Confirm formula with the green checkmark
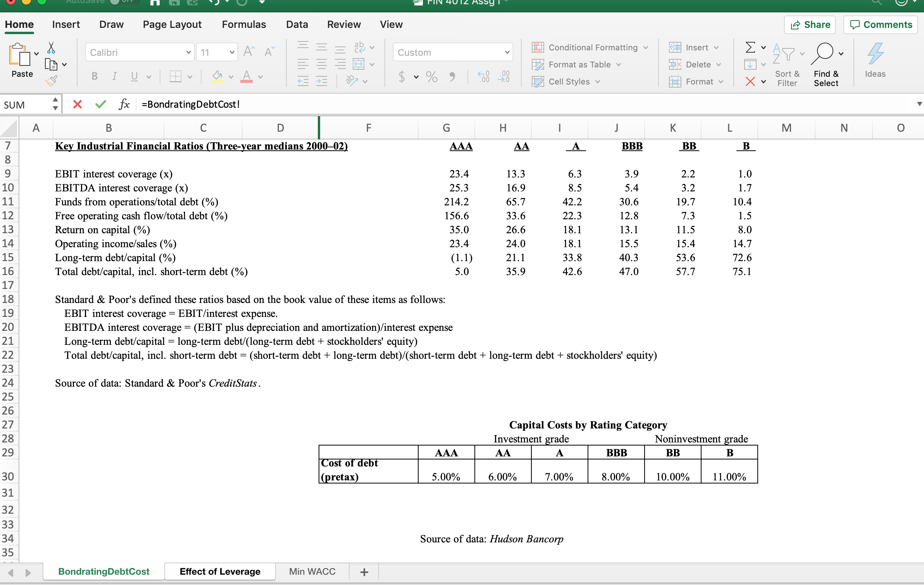 pyautogui.click(x=100, y=104)
